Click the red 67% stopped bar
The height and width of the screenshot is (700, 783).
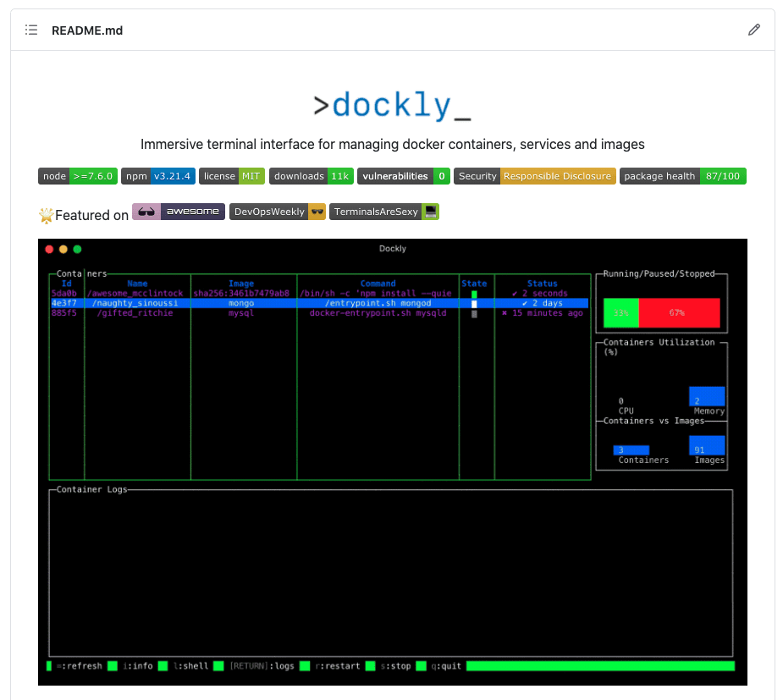point(679,313)
